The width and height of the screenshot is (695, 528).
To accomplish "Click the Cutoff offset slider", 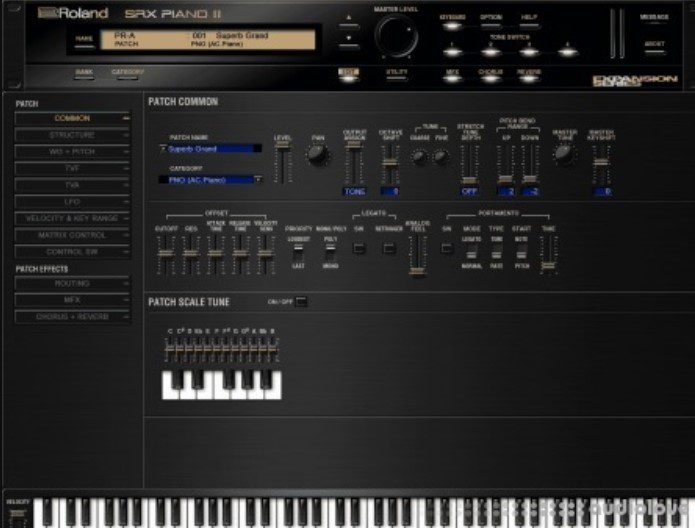I will pos(166,254).
